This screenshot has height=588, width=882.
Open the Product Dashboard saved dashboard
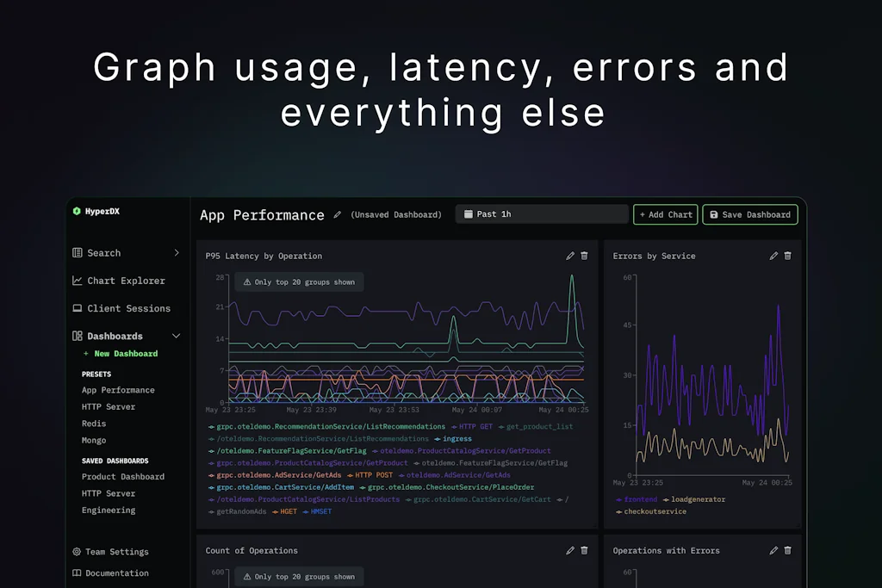(122, 476)
